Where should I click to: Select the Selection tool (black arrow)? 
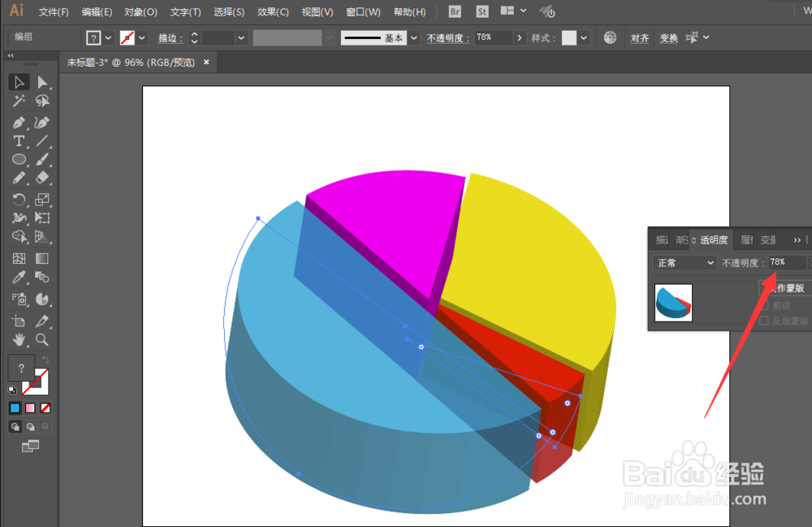click(19, 82)
